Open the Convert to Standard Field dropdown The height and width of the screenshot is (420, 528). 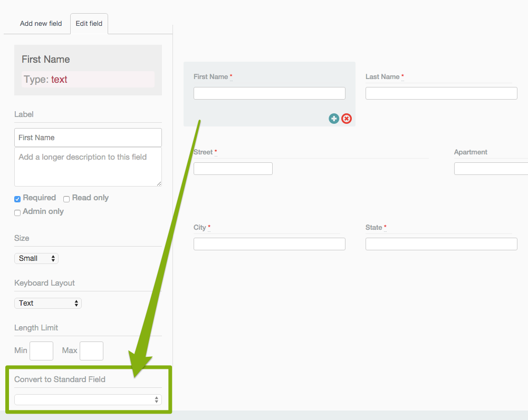click(x=88, y=399)
